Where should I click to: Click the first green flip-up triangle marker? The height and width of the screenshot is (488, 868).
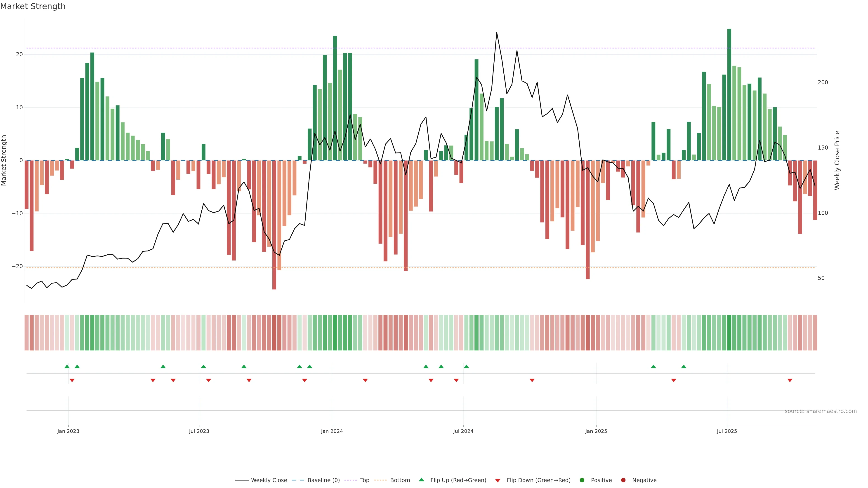[67, 366]
